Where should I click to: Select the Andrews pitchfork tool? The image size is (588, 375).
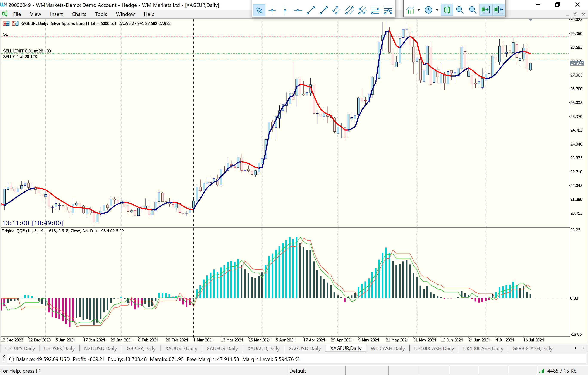coord(362,10)
